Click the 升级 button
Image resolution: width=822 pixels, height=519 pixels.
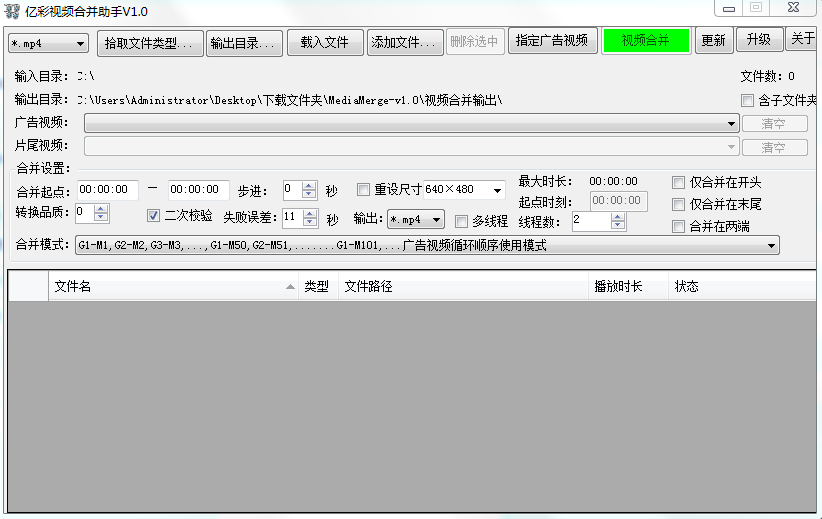coord(759,40)
